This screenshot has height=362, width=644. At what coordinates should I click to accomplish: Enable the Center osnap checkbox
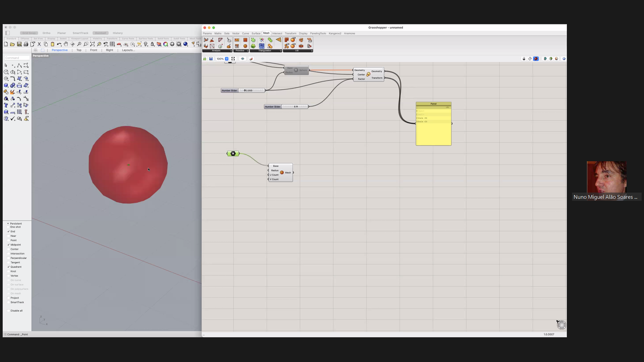click(8, 249)
